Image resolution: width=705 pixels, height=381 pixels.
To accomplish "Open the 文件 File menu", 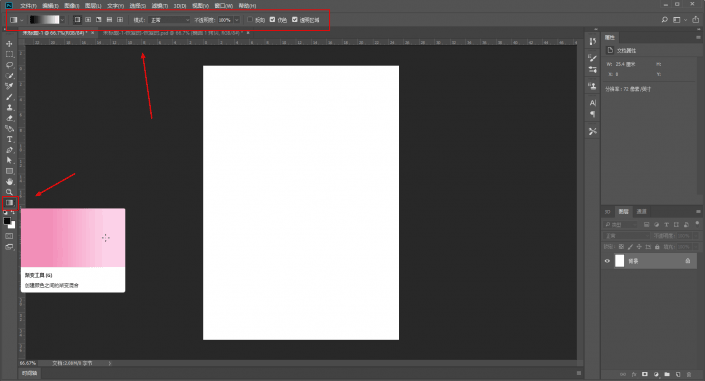I will tap(28, 5).
